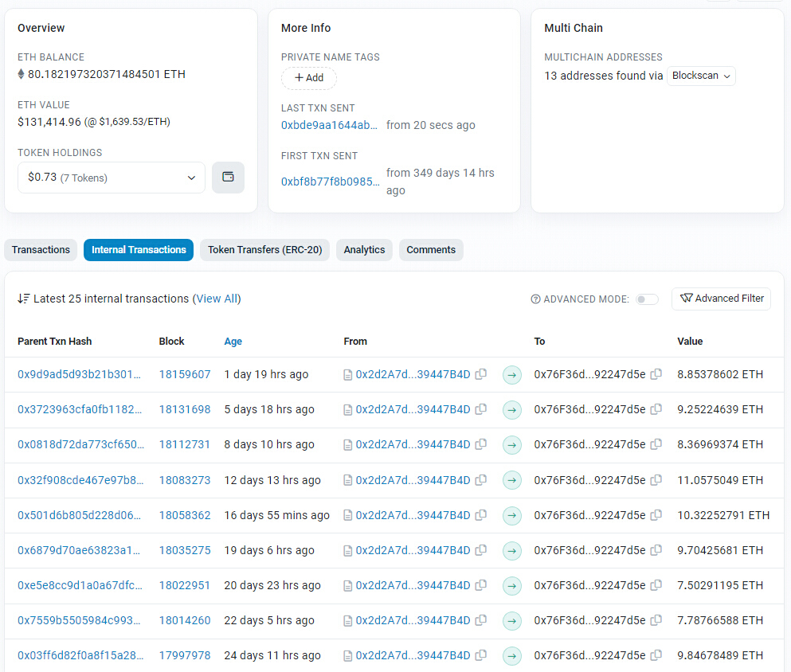
Task: Add a private name tag
Action: pos(308,78)
